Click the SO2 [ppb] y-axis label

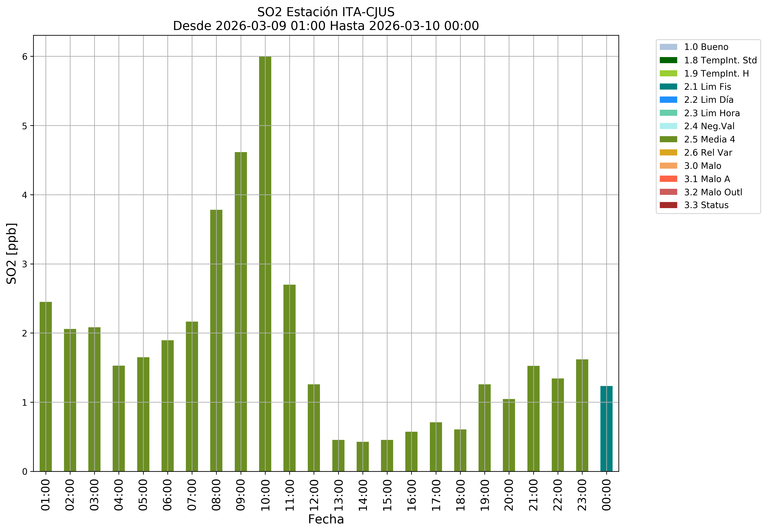(x=12, y=253)
